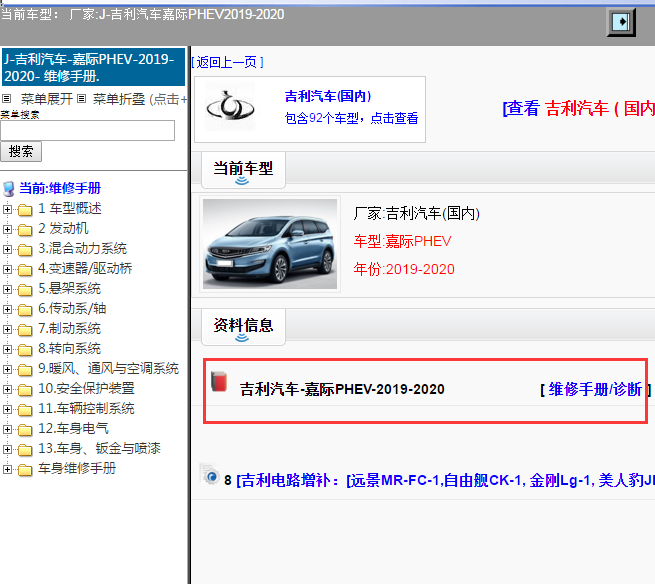Click the blue Geely 嘉际 car thumbnail
The image size is (655, 584).
[x=270, y=244]
